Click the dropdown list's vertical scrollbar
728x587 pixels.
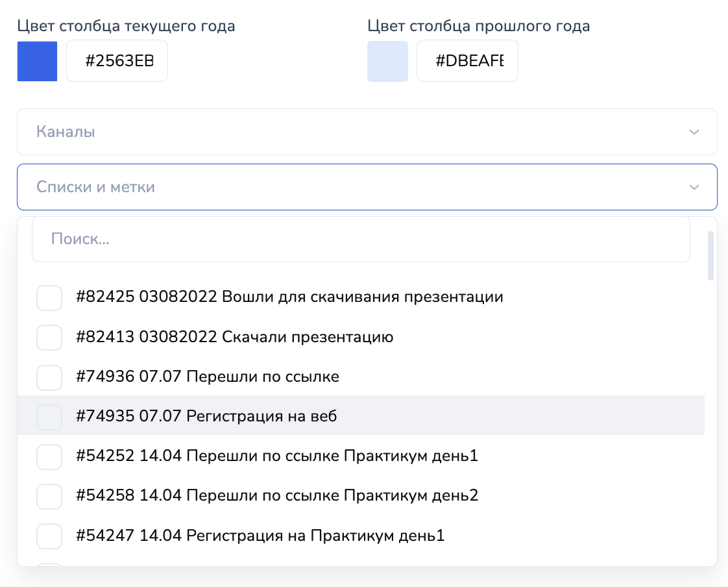coord(710,256)
